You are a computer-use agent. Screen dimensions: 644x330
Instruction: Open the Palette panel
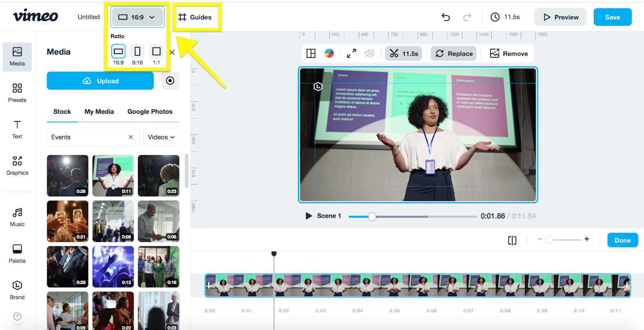pos(17,254)
